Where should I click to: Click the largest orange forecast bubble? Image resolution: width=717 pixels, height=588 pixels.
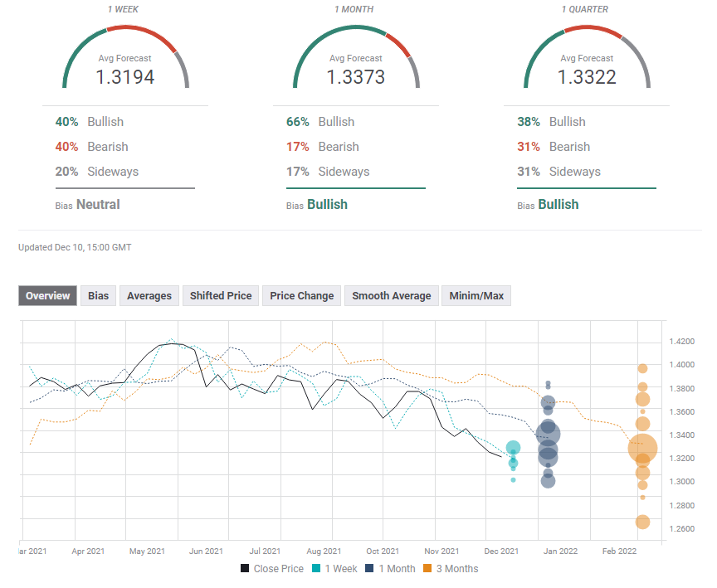[641, 449]
